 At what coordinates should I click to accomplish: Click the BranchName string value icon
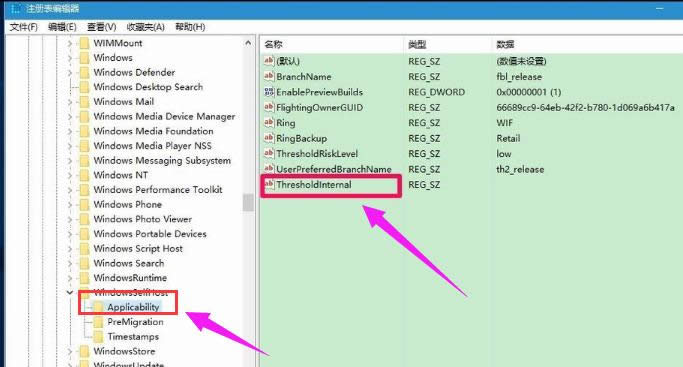pyautogui.click(x=269, y=76)
